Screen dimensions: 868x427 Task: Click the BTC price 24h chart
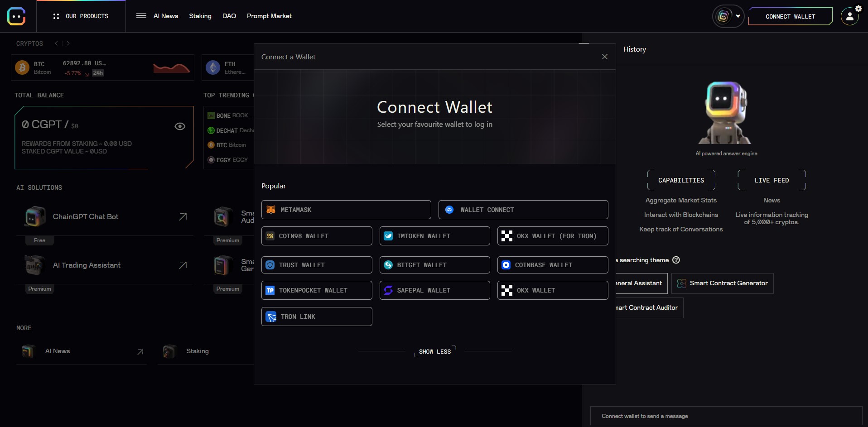(171, 68)
